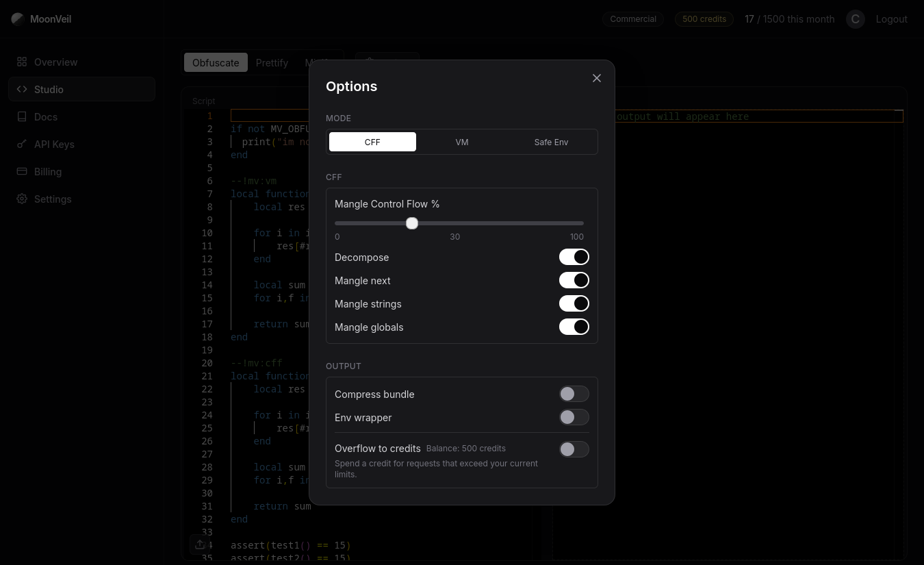The width and height of the screenshot is (924, 565).
Task: Open the Billing page link
Action: click(x=82, y=171)
